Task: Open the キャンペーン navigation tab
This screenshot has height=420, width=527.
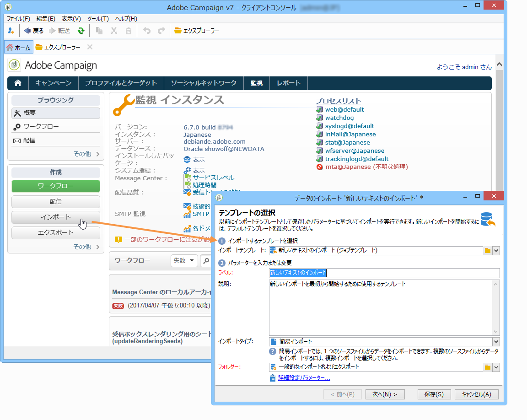Action: [x=54, y=83]
